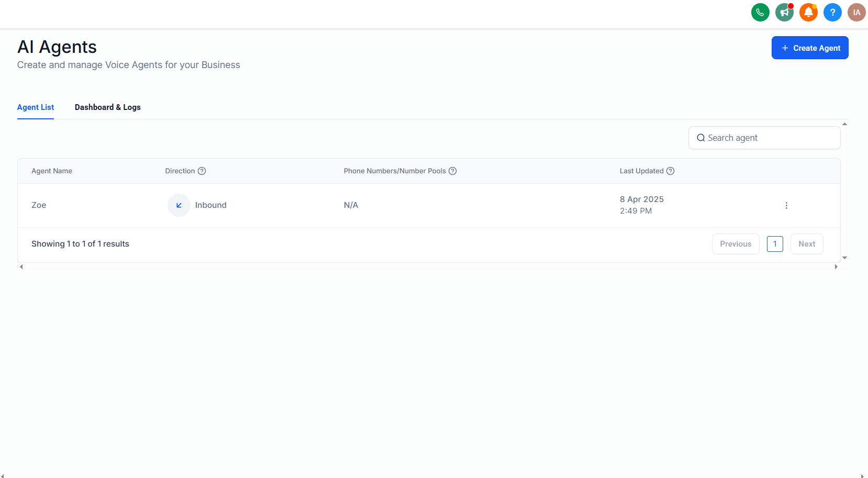868x478 pixels.
Task: Click the 8 Apr 2025 last updated date
Action: [x=642, y=199]
